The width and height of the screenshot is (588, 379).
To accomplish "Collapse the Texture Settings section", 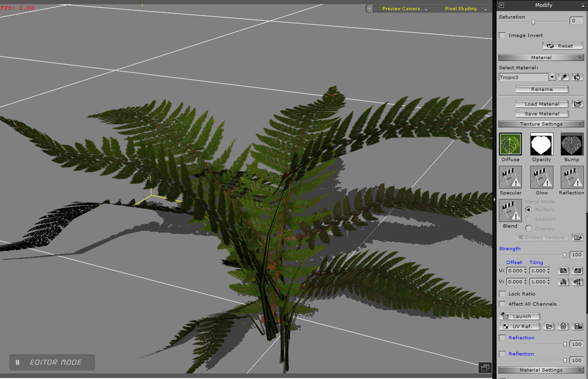I will 581,124.
